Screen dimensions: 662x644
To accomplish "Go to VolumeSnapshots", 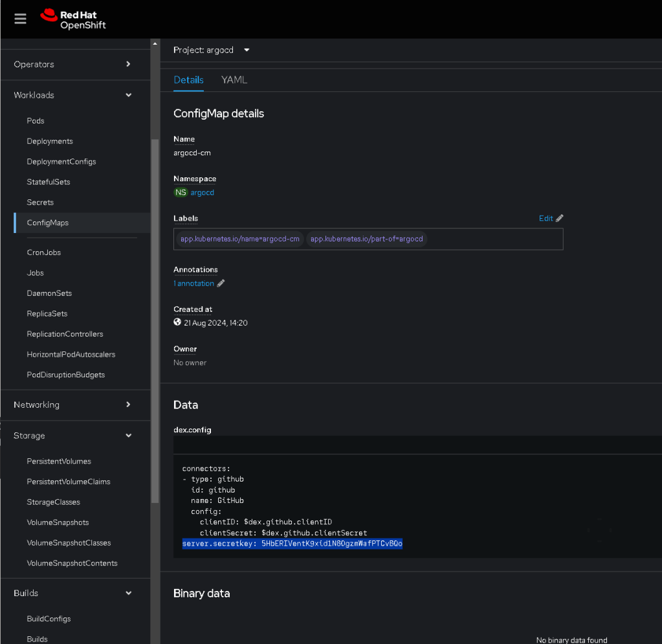I will 58,522.
